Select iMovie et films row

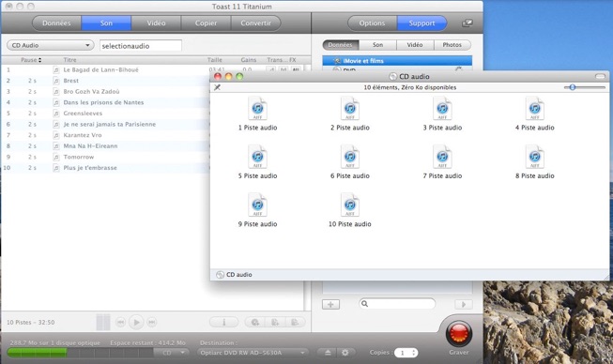pyautogui.click(x=397, y=61)
